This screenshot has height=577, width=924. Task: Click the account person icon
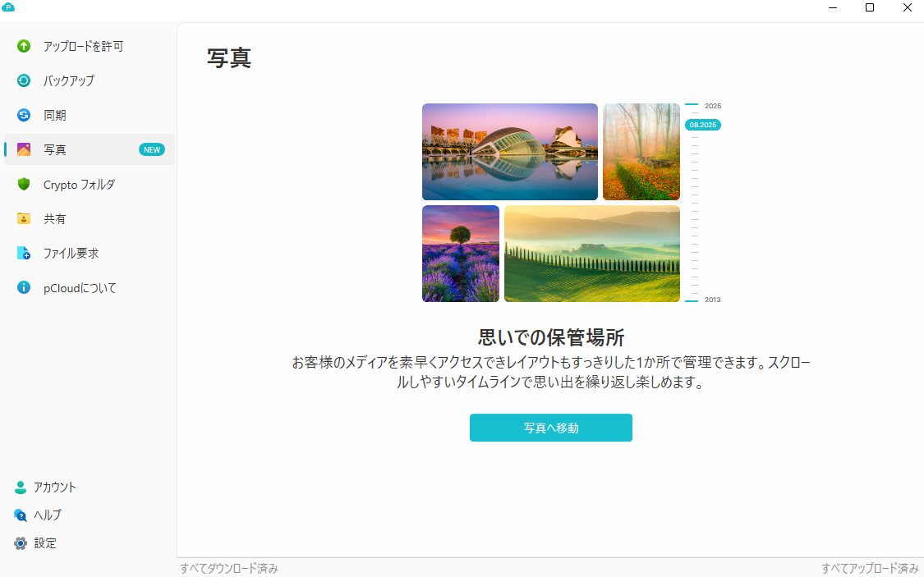pos(20,487)
